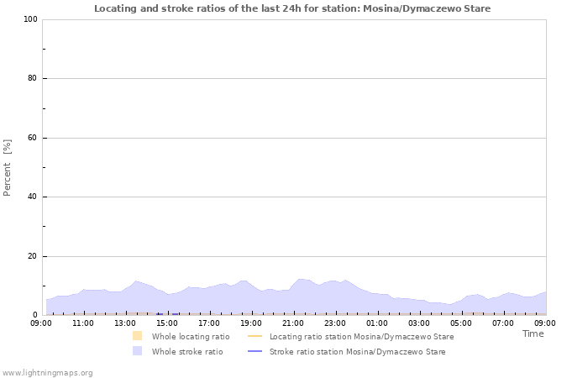Screen dimensions: 588x378
Task: Click the blue Stroke ratio station line marker
Action: click(x=255, y=351)
